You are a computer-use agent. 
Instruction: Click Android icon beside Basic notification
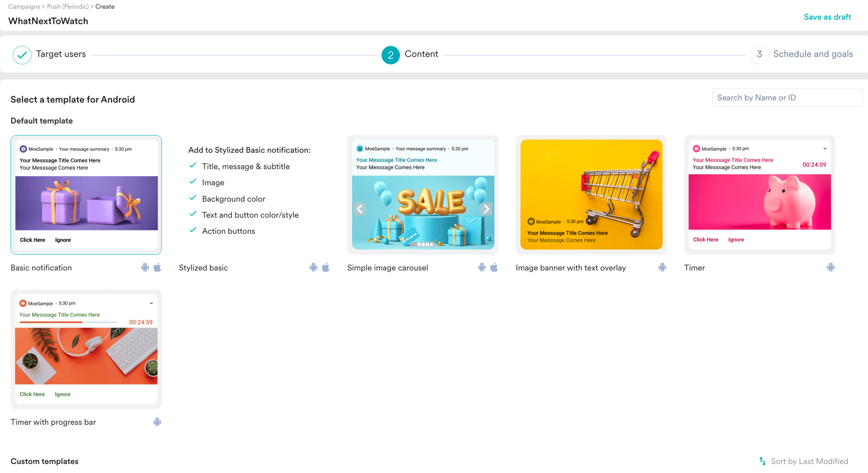(x=145, y=267)
